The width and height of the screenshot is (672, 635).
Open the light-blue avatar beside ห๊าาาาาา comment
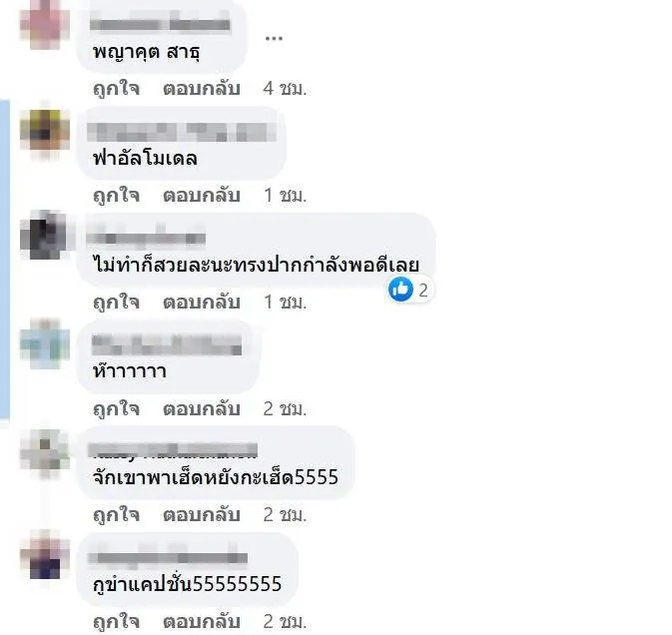45,343
